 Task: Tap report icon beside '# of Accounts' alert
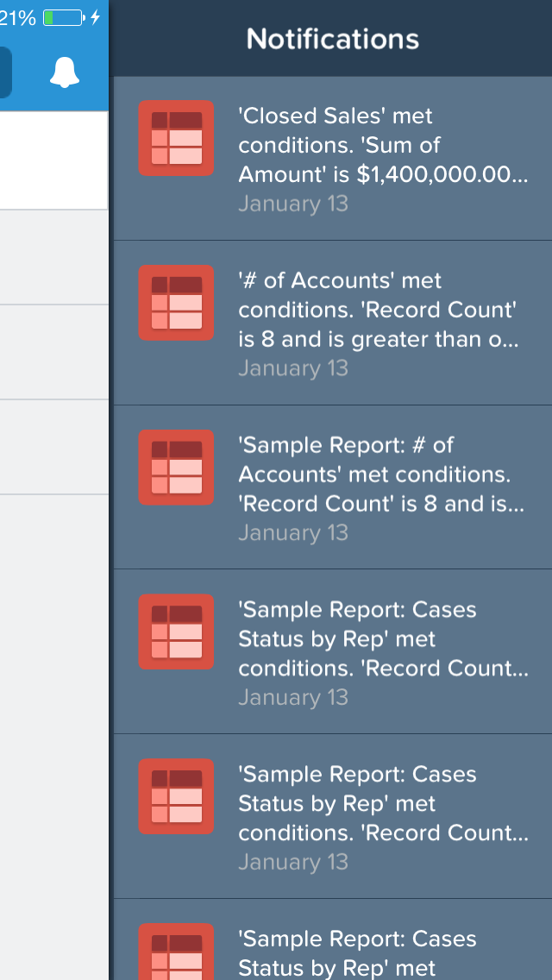pos(176,303)
